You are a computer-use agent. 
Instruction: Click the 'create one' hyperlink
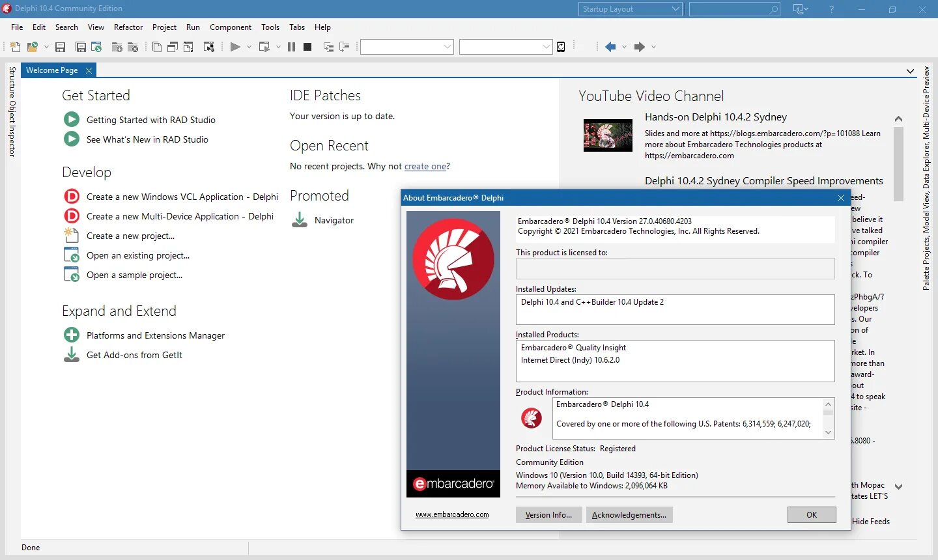tap(425, 167)
